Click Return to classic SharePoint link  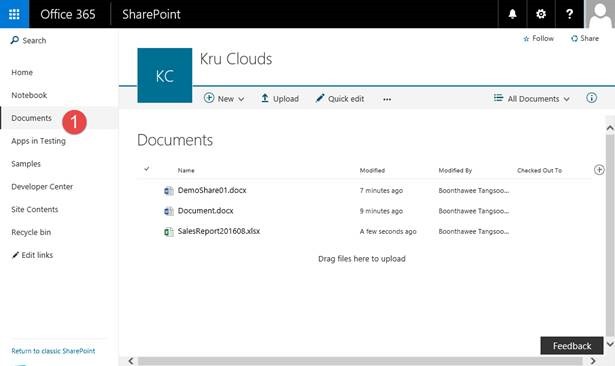pyautogui.click(x=53, y=351)
